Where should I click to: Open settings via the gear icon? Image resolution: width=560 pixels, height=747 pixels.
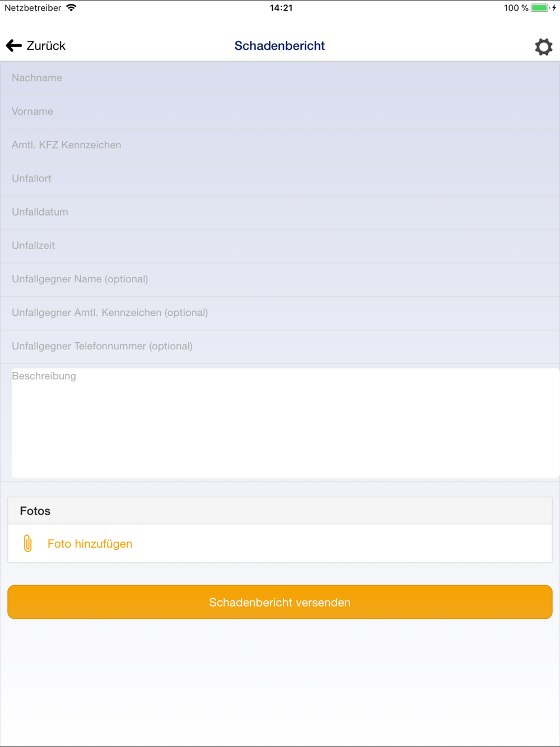click(543, 46)
